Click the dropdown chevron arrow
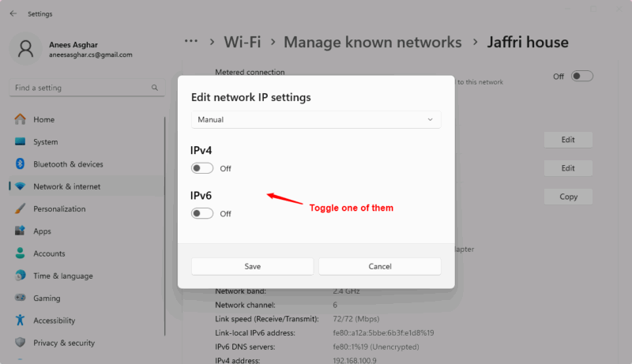Image resolution: width=632 pixels, height=364 pixels. click(x=430, y=119)
